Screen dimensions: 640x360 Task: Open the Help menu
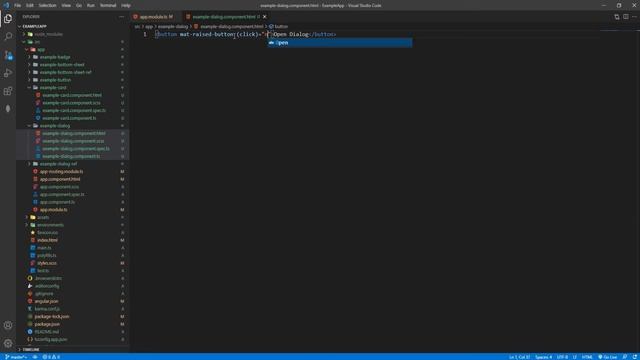(126, 5)
